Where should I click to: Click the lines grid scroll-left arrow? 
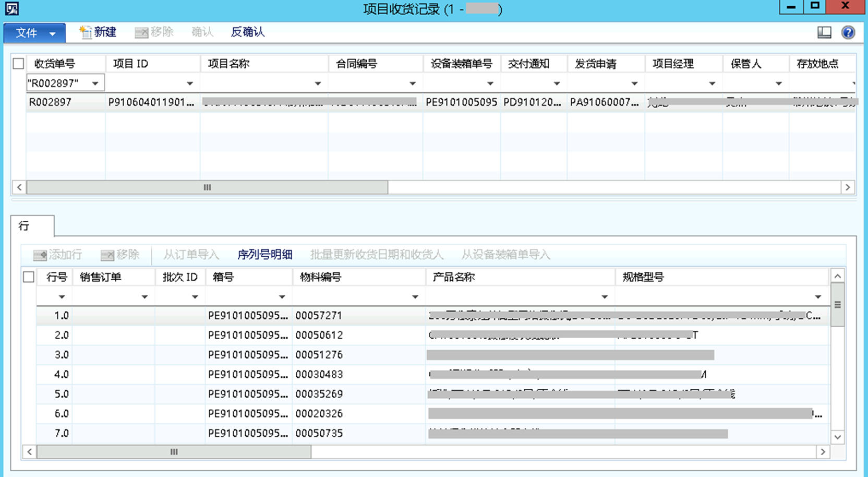click(30, 452)
